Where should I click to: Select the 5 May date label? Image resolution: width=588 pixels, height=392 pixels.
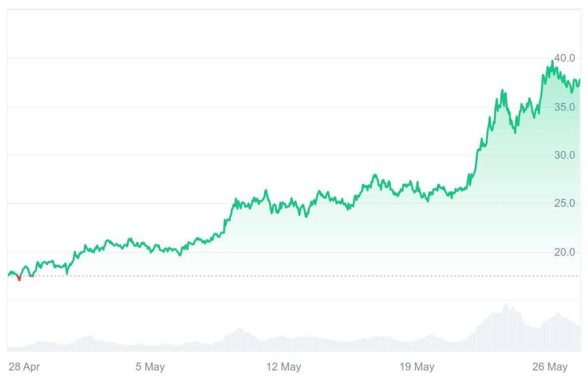(150, 367)
